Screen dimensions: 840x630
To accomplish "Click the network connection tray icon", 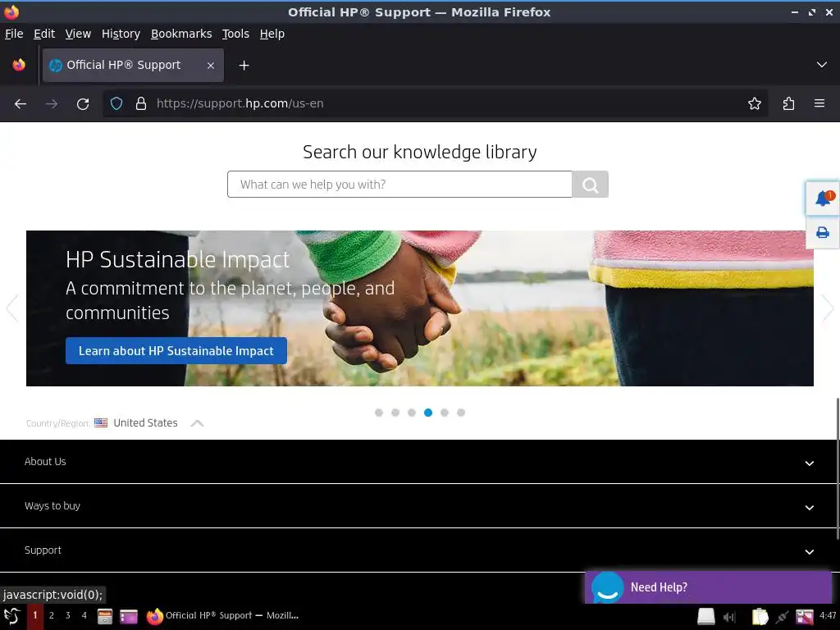I will [x=782, y=617].
